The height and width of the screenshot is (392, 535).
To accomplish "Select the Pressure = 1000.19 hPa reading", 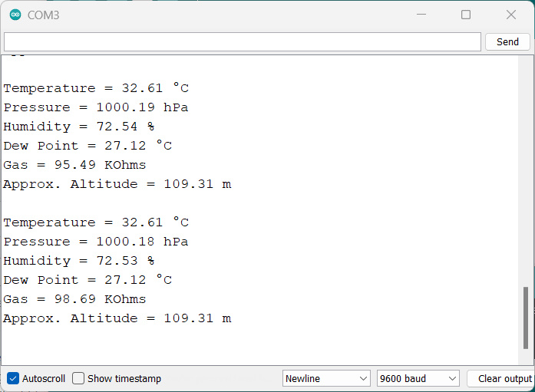I will tap(96, 107).
